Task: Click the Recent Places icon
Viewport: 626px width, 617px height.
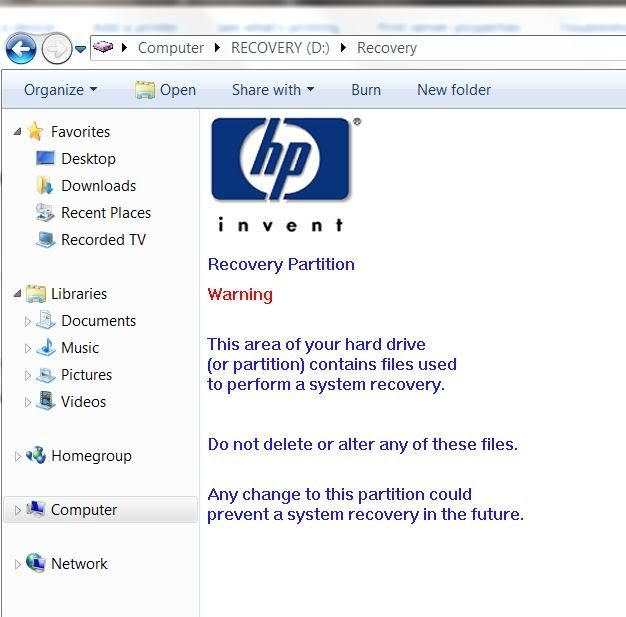Action: 45,212
